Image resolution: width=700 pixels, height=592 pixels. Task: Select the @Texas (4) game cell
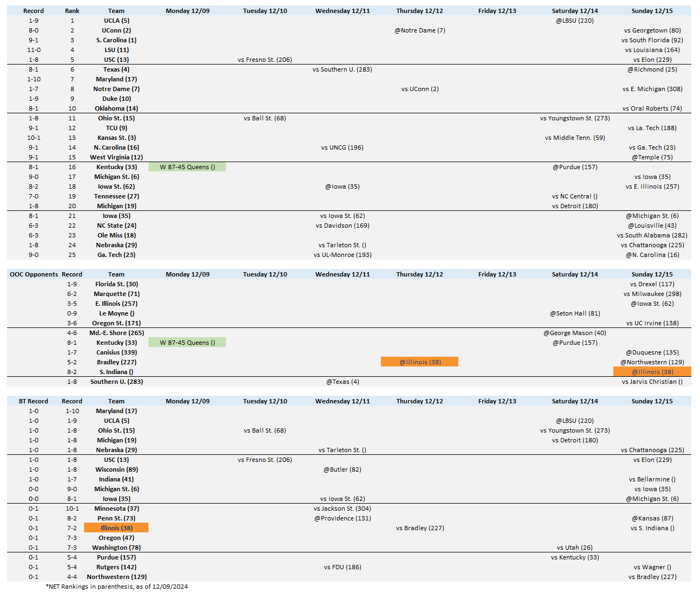pos(342,382)
